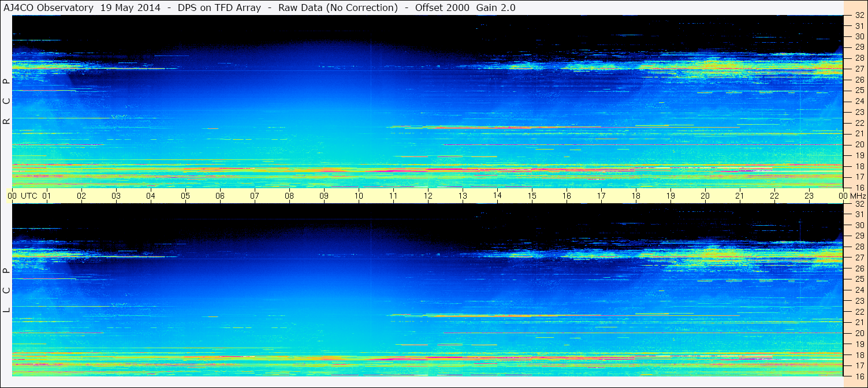Select the 'R C P' vertical panel label
Viewport: 868px width, 388px height.
click(x=6, y=102)
